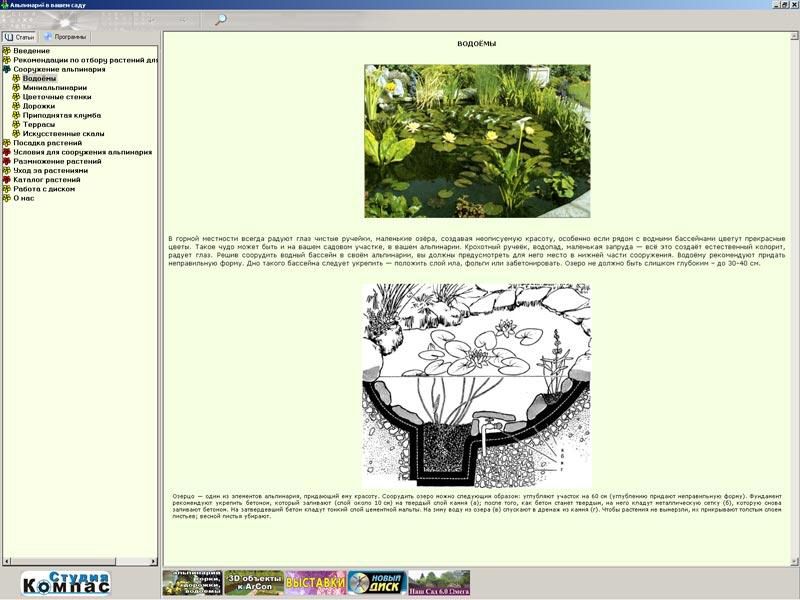Viewport: 800px width, 600px height.
Task: Switch to the Программы tab
Action: click(x=64, y=36)
